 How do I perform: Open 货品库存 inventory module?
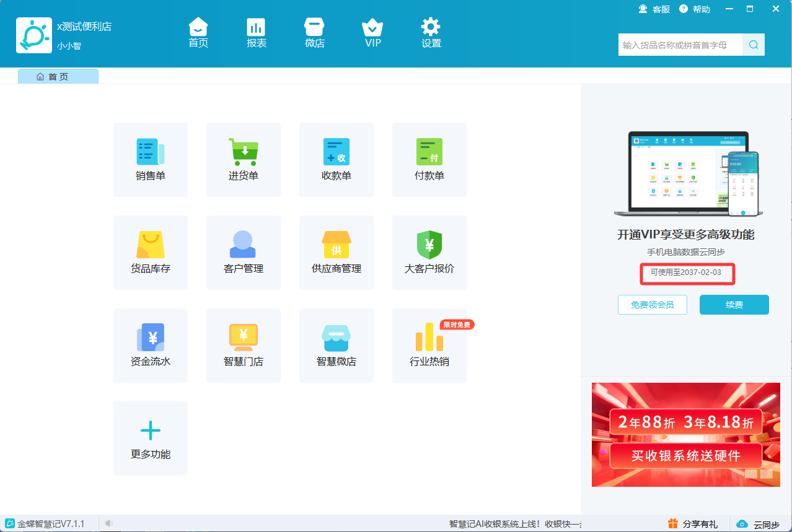click(151, 253)
